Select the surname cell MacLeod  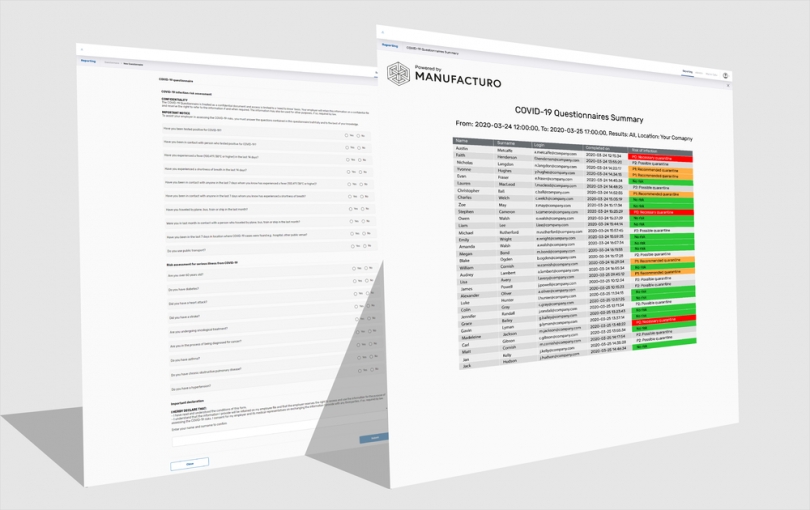[507, 184]
